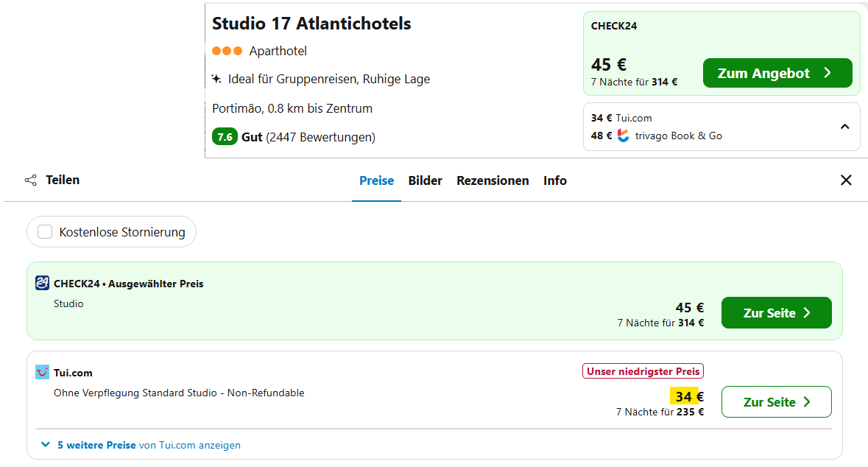Viewport: 868px width, 467px height.
Task: Click the three orange star rating circles
Action: click(227, 51)
